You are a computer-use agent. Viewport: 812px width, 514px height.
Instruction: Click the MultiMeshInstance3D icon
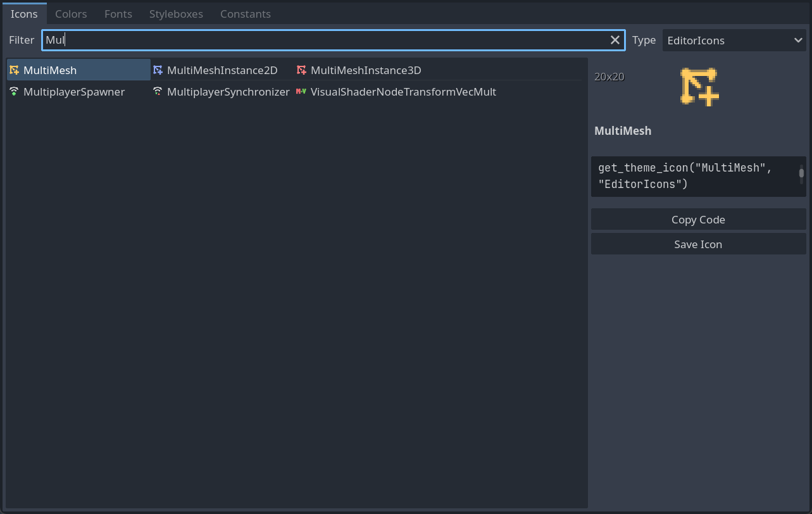coord(301,70)
